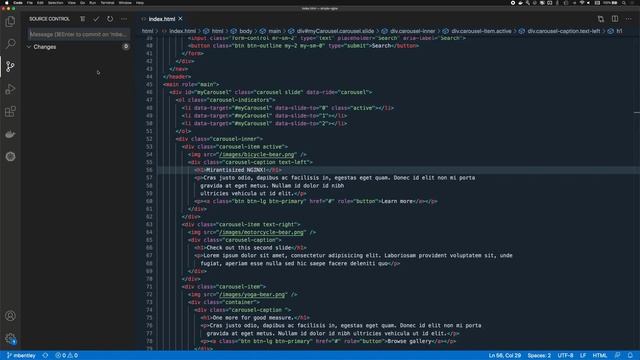
Task: Click the h1 text on line 56
Action: click(236, 170)
